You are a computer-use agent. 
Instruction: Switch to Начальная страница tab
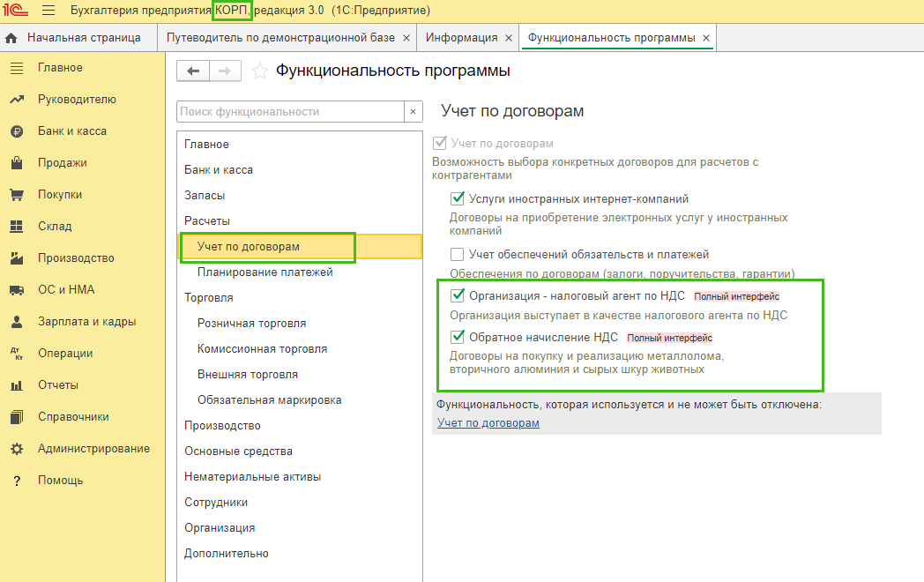click(78, 38)
